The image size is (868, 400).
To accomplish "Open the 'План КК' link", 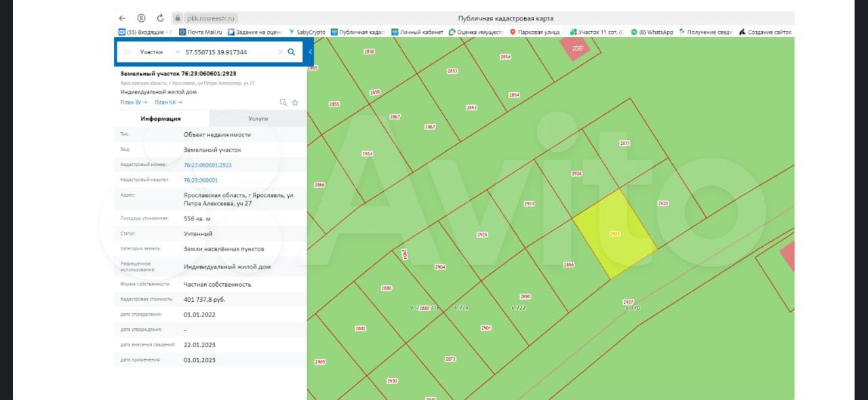I will point(168,102).
